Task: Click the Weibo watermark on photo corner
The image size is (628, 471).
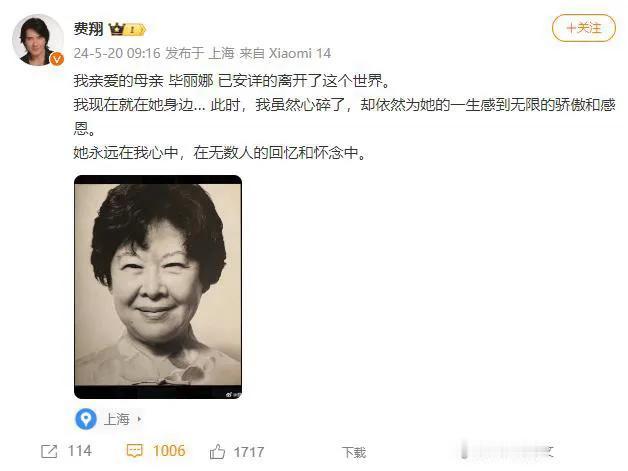Action: (233, 395)
